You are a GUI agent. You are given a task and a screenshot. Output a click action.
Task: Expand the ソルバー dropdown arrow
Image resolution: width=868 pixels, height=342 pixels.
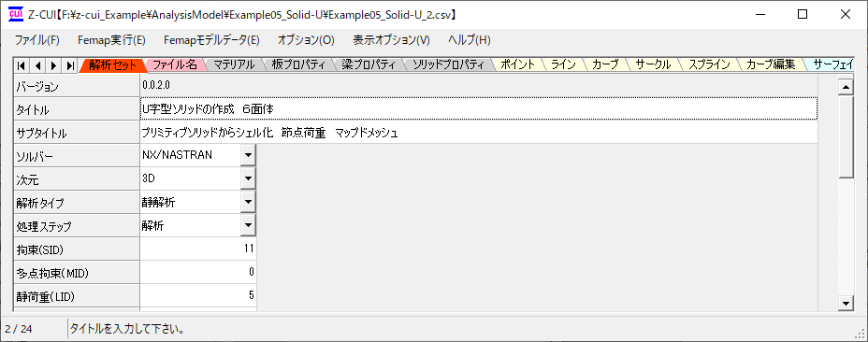point(249,155)
